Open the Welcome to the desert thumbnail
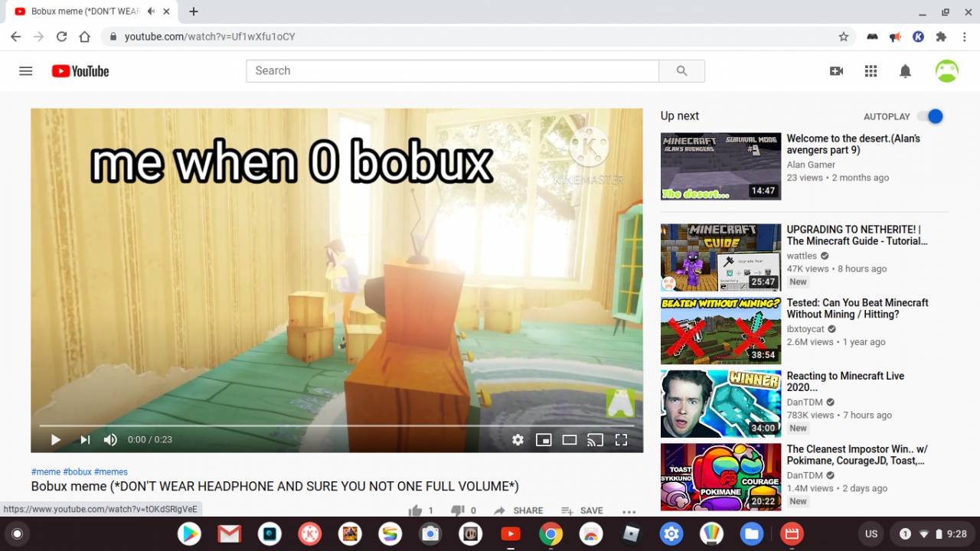Viewport: 980px width, 551px height. click(720, 167)
